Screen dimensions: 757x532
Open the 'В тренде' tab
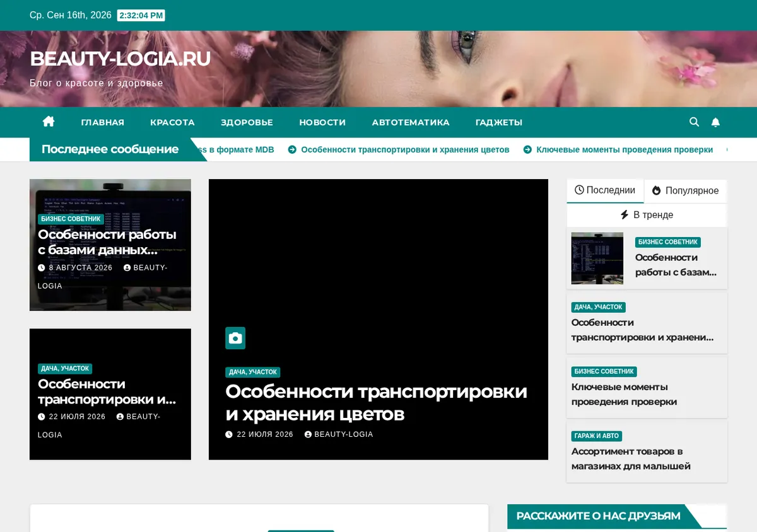tap(647, 215)
